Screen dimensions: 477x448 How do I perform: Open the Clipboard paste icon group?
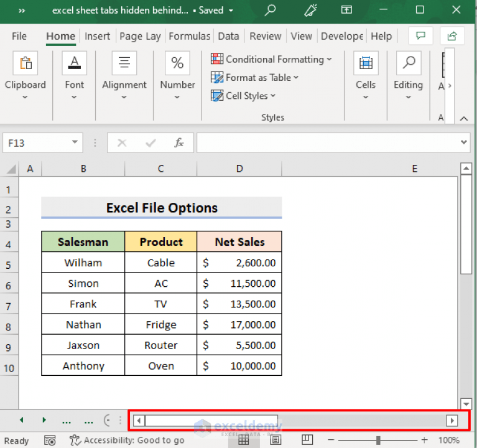click(25, 63)
